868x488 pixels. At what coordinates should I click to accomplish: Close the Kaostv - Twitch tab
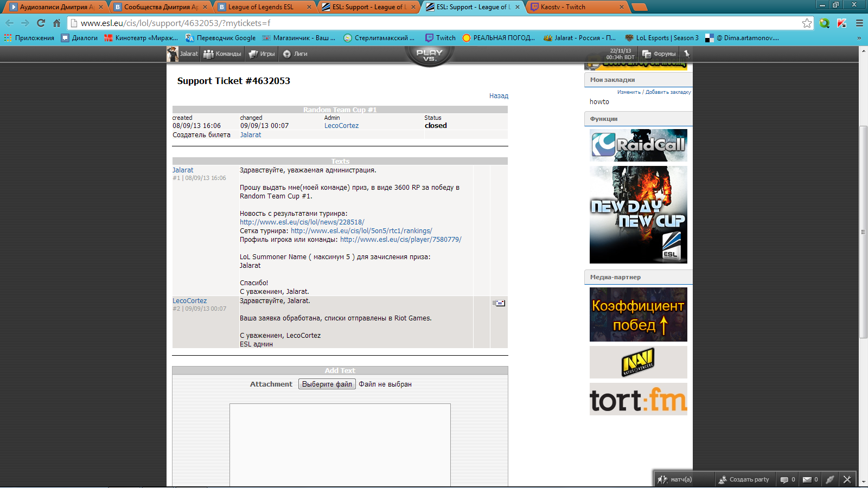[x=622, y=7]
